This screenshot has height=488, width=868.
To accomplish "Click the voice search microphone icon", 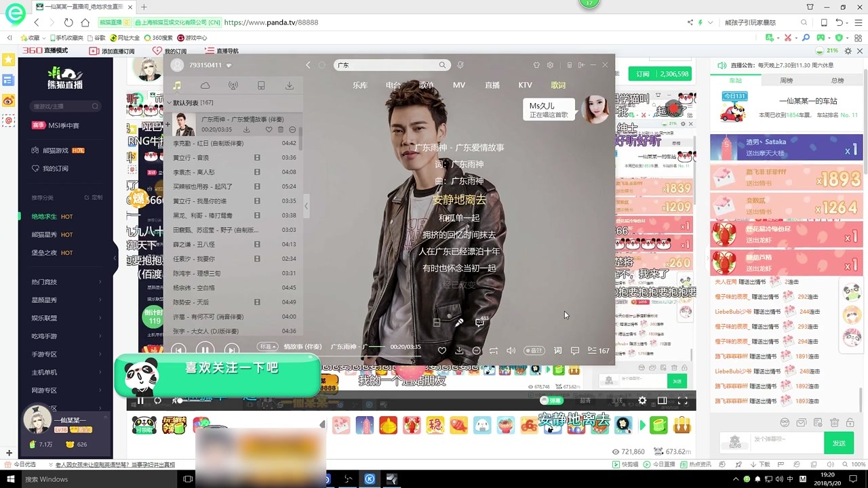I will [x=460, y=65].
